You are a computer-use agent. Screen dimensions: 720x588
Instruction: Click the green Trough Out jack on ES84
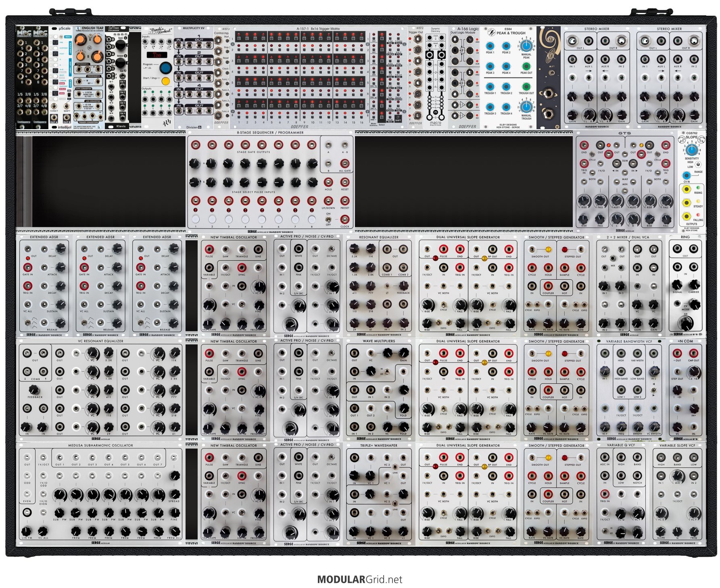[526, 87]
